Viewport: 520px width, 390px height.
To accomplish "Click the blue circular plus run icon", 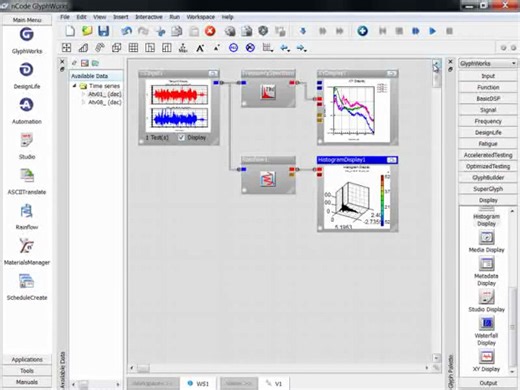I will pos(363,31).
